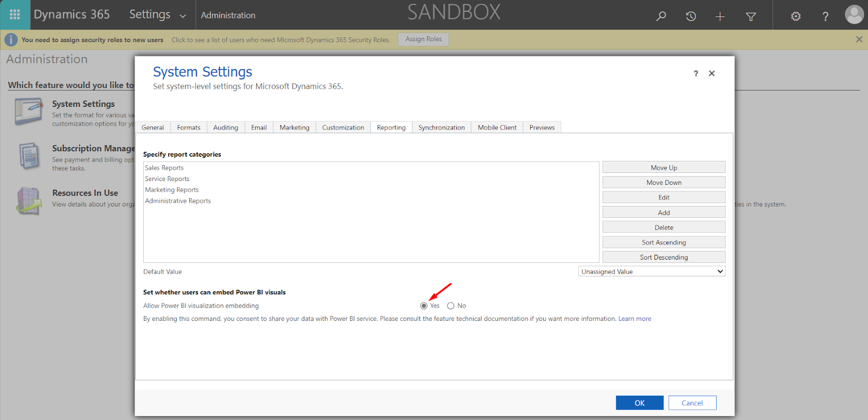Screen dimensions: 868x420
Task: Click the Assign Roles button
Action: [424, 39]
